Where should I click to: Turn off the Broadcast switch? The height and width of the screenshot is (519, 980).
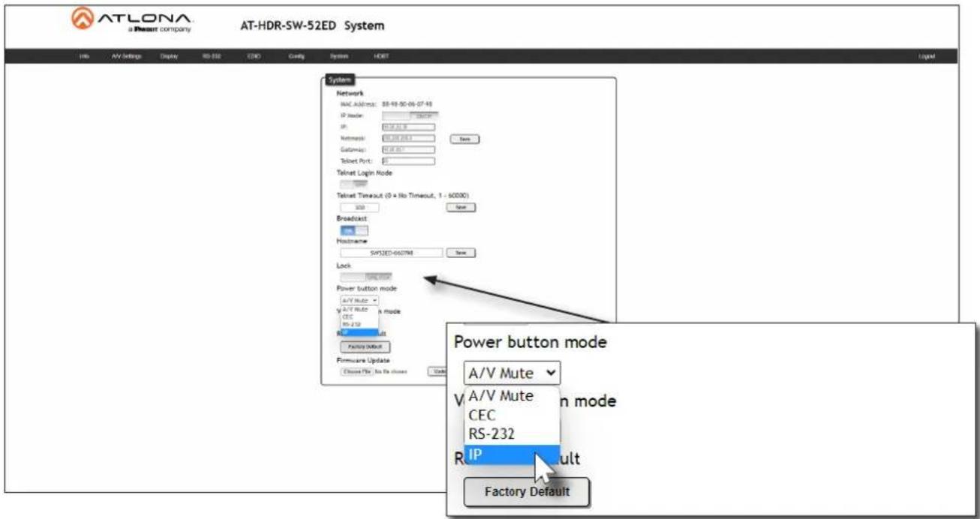click(x=354, y=231)
